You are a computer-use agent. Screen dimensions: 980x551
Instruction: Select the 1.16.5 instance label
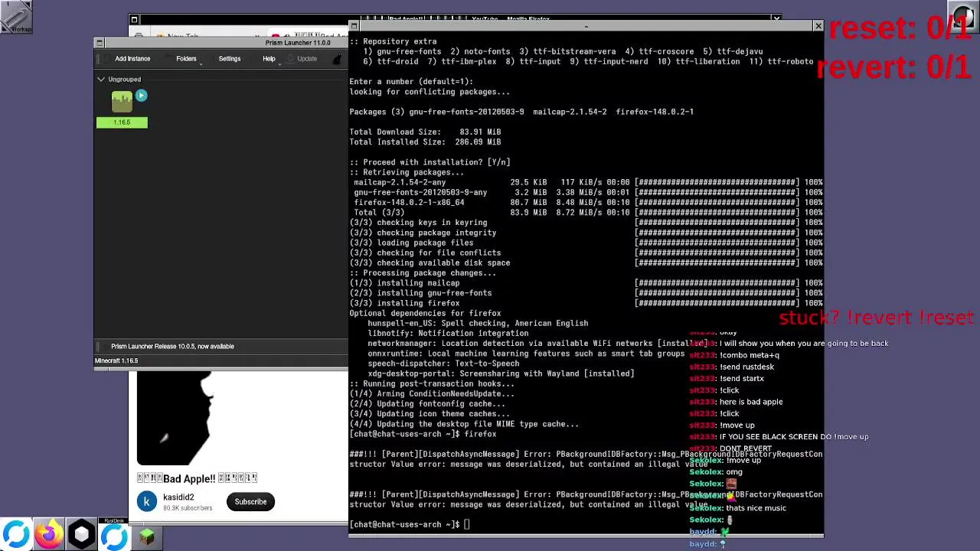122,122
